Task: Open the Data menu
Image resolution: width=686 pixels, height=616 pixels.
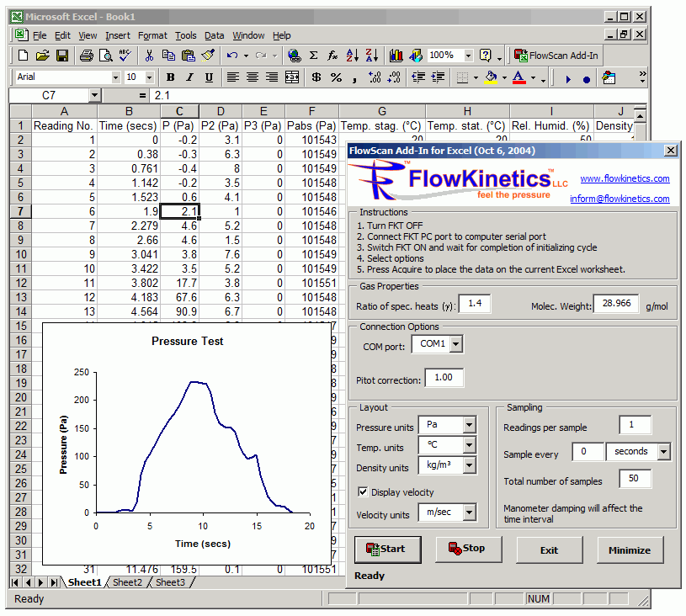Action: [x=214, y=35]
